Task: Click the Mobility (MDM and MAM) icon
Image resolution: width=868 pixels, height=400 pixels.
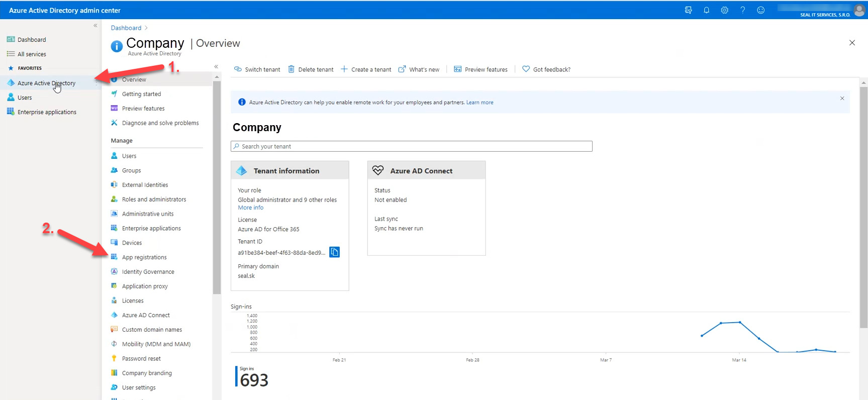Action: [114, 344]
